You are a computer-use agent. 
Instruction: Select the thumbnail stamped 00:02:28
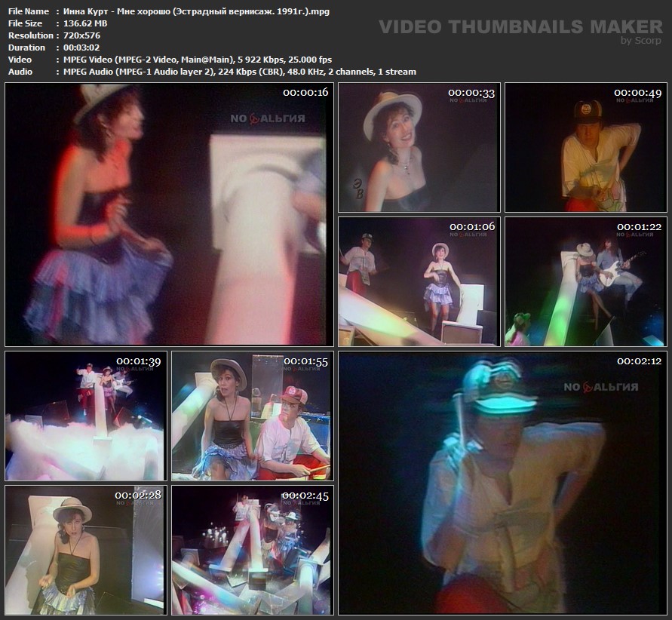pyautogui.click(x=85, y=549)
